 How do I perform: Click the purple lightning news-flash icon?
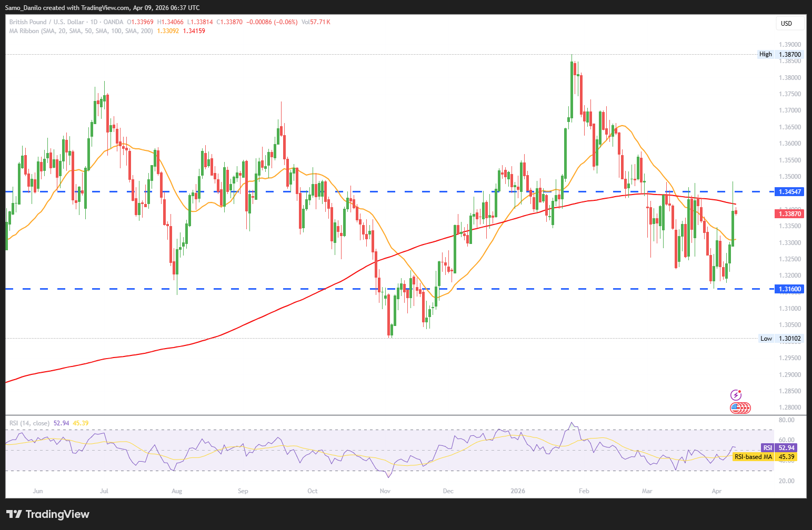tap(736, 395)
